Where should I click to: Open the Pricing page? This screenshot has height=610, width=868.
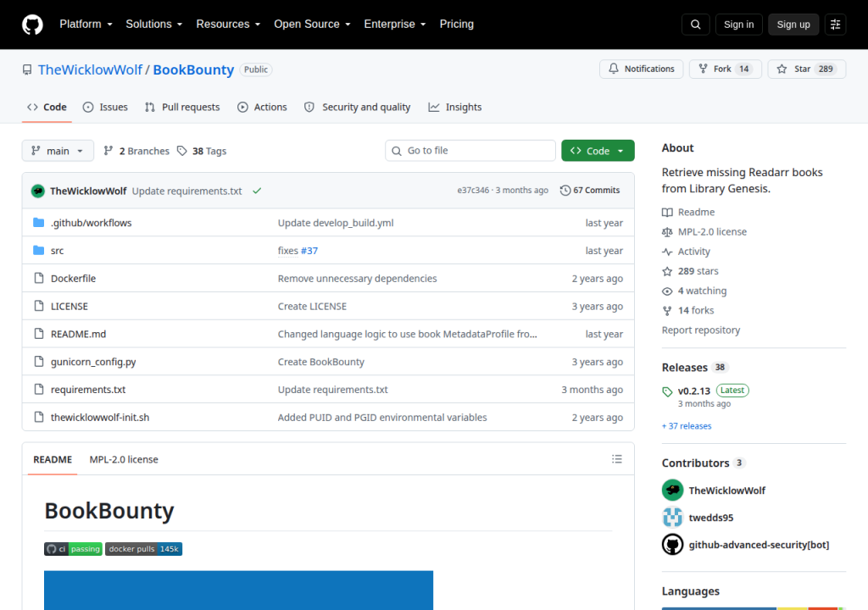456,24
